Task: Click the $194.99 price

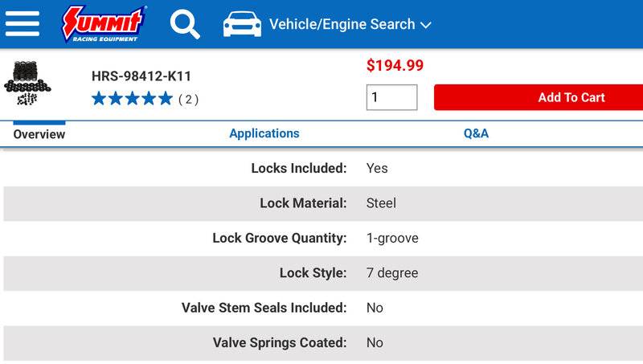Action: (x=395, y=66)
